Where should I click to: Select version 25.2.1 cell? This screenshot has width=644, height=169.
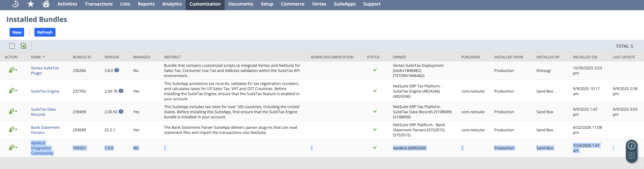(110, 130)
